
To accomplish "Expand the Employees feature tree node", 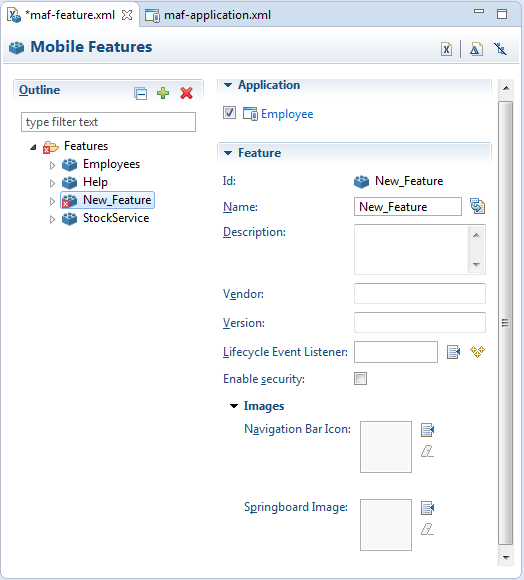I will click(x=52, y=165).
